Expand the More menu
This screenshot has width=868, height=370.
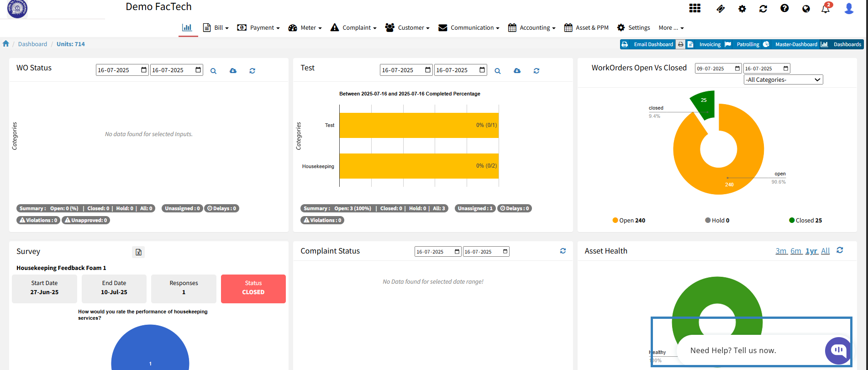click(x=671, y=28)
